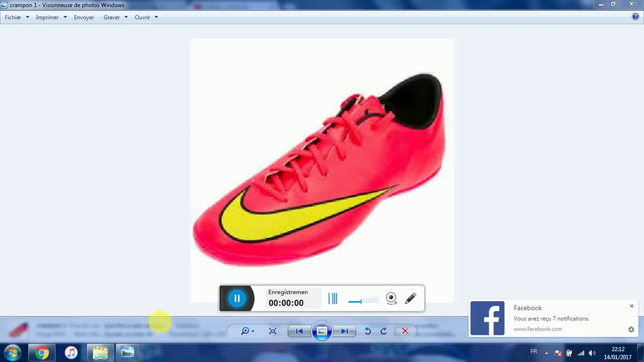Open the Graver menu
644x362 pixels.
point(112,17)
